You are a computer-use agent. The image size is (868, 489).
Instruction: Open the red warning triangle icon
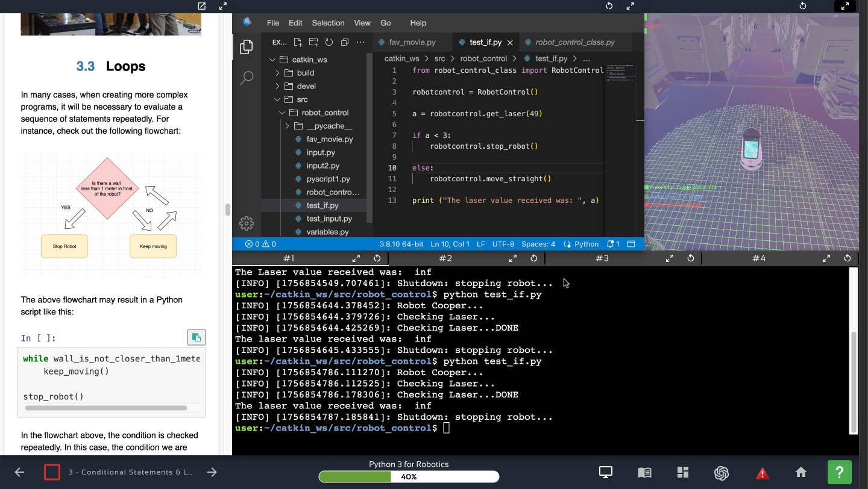click(762, 473)
